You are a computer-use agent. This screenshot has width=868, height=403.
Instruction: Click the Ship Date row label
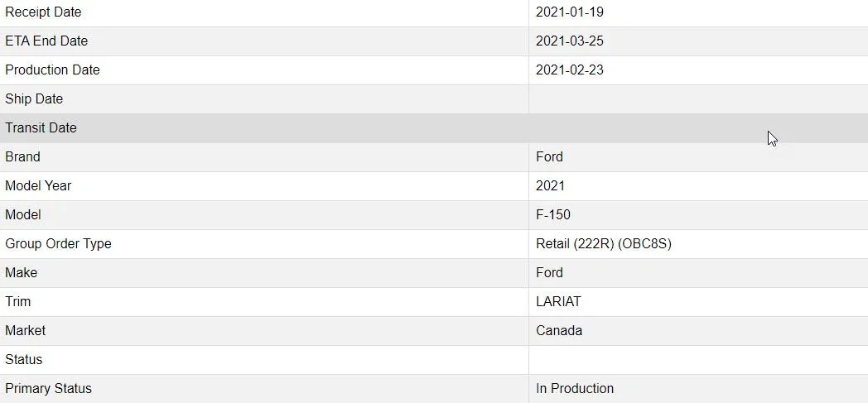[34, 99]
